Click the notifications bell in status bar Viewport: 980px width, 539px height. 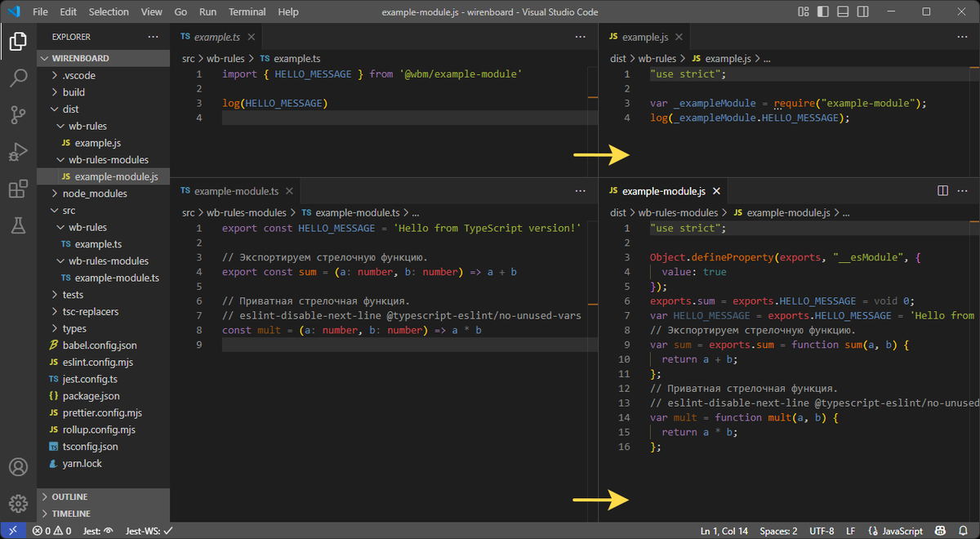tap(964, 531)
